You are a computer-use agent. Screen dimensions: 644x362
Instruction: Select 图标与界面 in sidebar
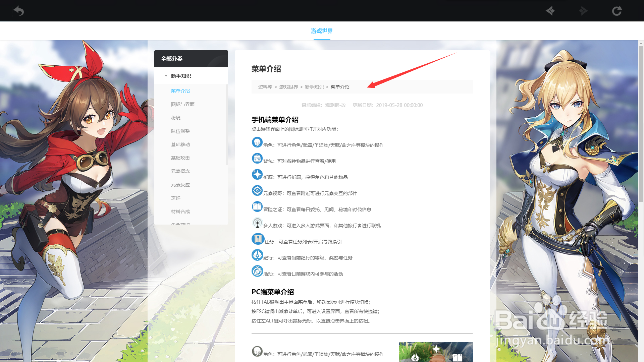point(182,104)
